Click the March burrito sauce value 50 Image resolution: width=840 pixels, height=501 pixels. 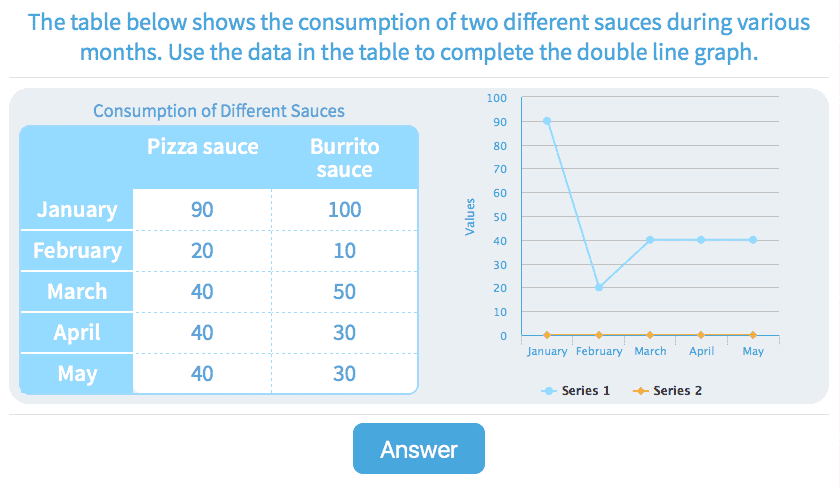click(x=344, y=291)
